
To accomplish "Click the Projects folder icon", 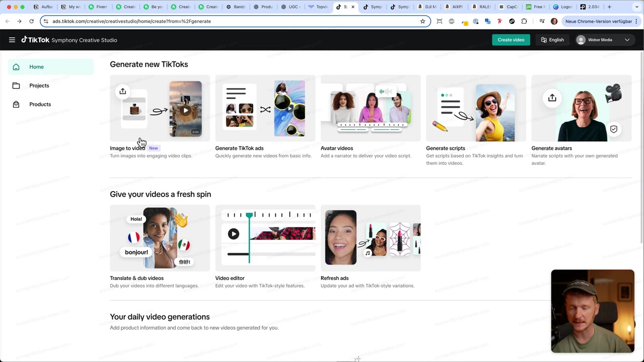I will coord(16,85).
